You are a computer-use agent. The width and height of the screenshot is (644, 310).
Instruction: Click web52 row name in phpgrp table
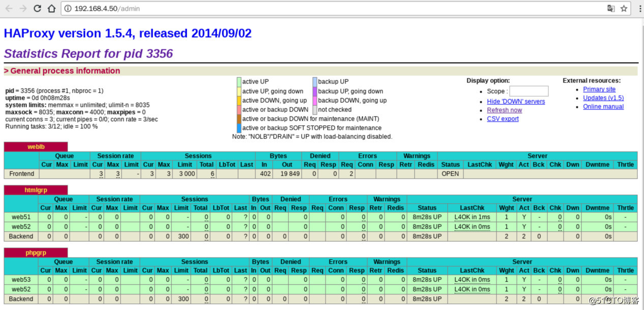(x=21, y=289)
